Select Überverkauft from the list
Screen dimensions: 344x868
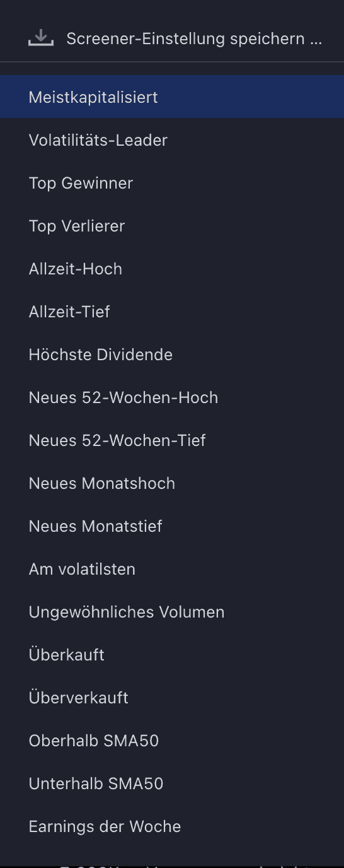pyautogui.click(x=172, y=698)
